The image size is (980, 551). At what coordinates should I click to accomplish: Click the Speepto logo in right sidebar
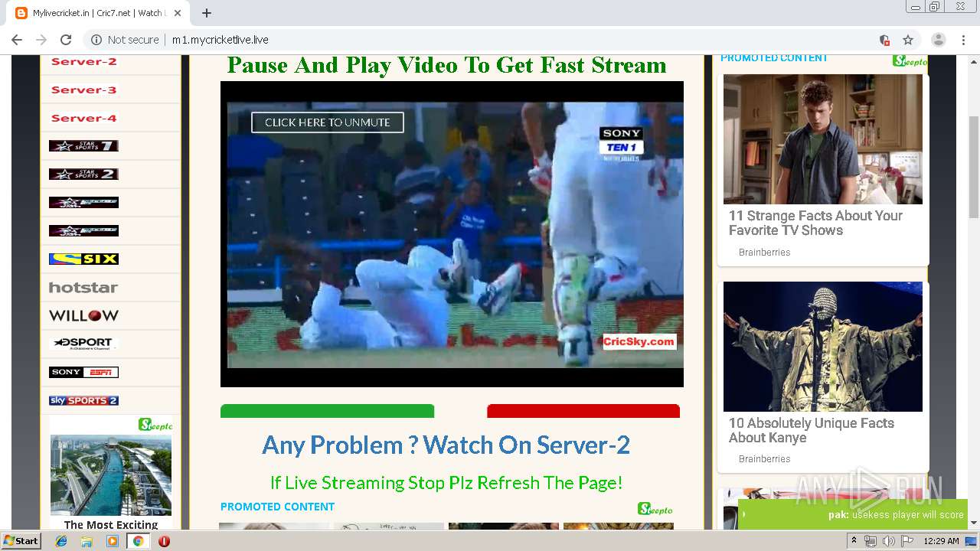point(910,60)
